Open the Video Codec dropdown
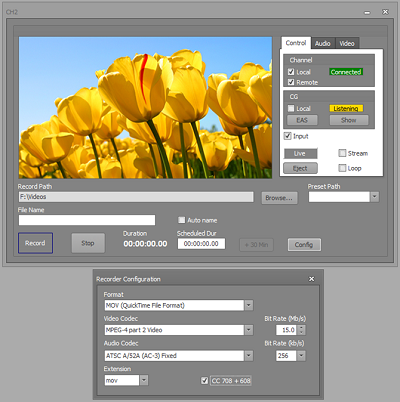Image resolution: width=400 pixels, height=402 pixels. (x=249, y=330)
